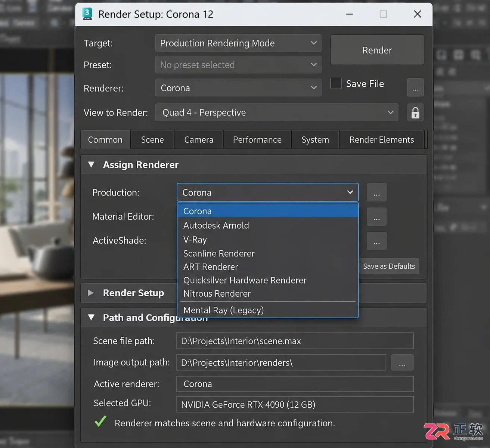The height and width of the screenshot is (448, 490).
Task: Pick Quicksilver Hardware Renderer from the list
Action: pos(268,280)
